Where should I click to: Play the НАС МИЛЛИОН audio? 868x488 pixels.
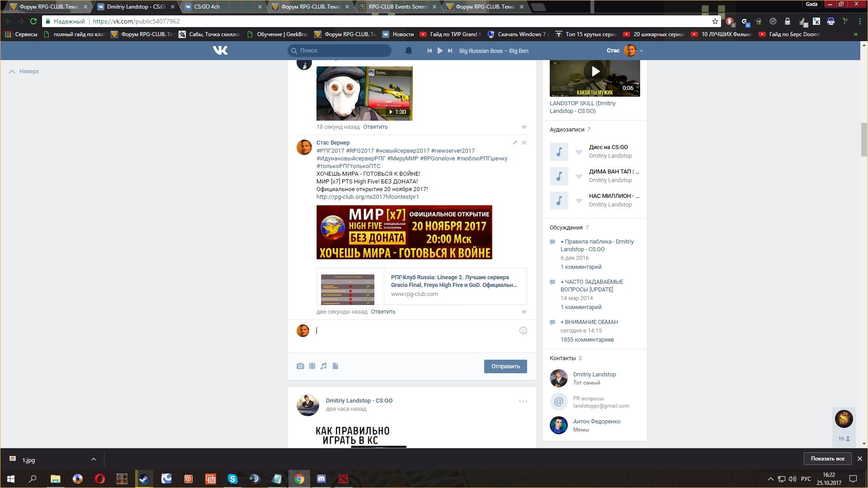click(x=559, y=201)
